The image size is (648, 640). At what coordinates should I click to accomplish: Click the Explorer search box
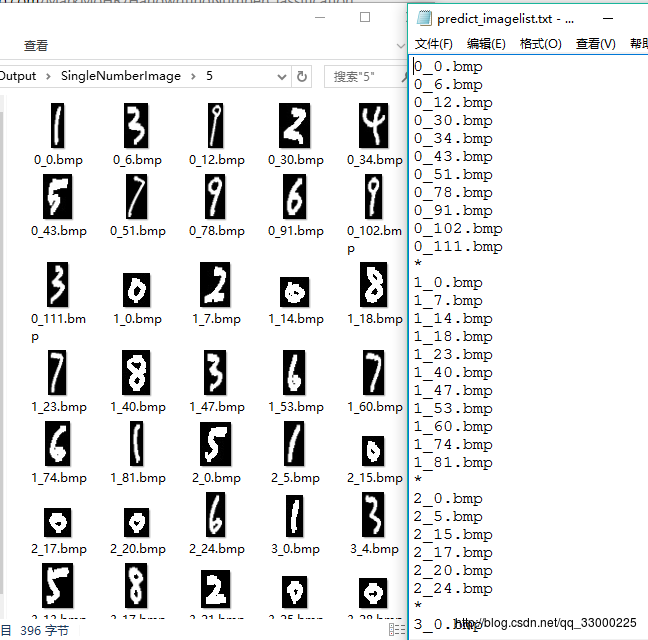[x=365, y=76]
